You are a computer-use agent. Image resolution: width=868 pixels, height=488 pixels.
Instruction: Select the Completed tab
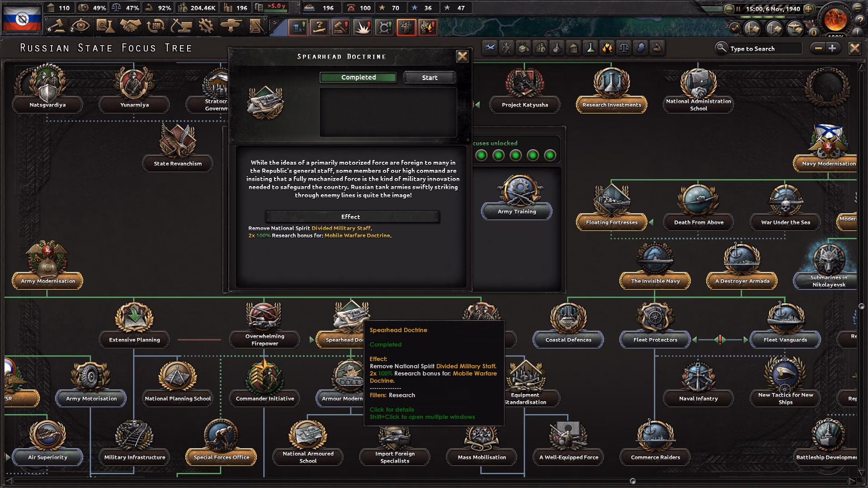coord(358,77)
